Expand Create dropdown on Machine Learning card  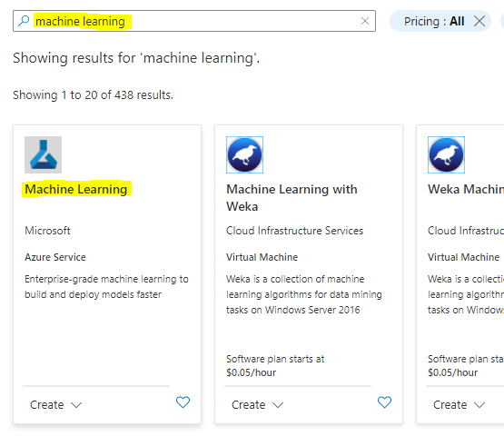[x=56, y=404]
